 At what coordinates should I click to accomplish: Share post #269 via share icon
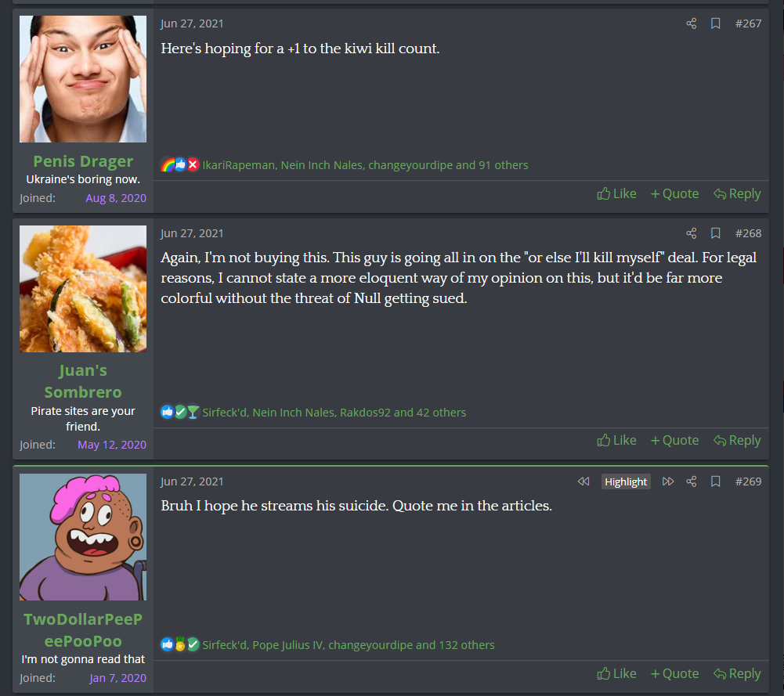[691, 481]
